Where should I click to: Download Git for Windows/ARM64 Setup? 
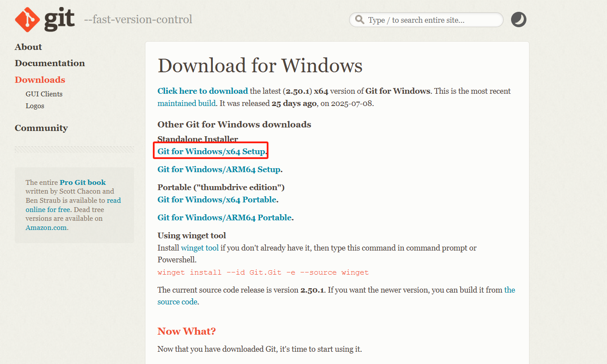(x=219, y=169)
